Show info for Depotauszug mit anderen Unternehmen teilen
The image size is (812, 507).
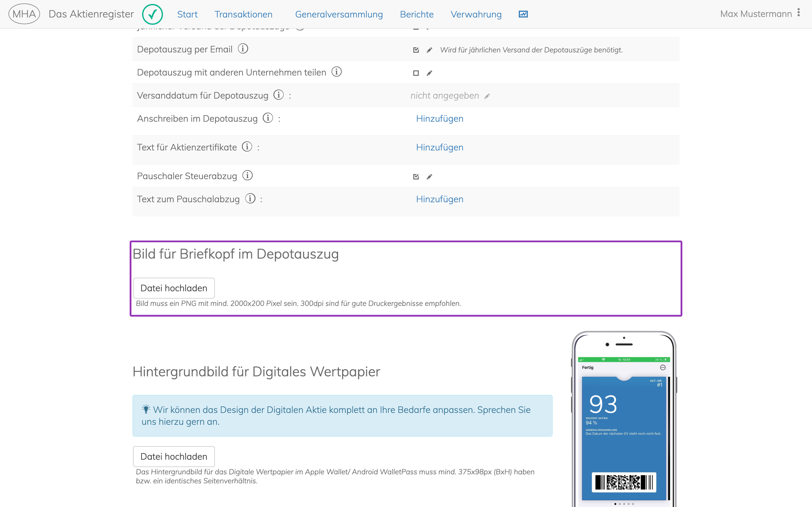pyautogui.click(x=336, y=72)
